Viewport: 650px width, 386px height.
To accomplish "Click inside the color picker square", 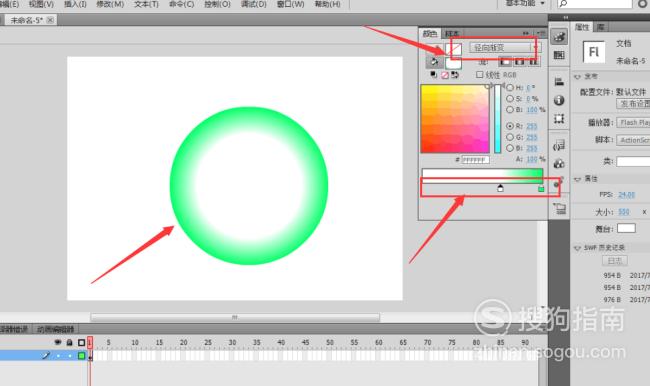I will click(455, 119).
